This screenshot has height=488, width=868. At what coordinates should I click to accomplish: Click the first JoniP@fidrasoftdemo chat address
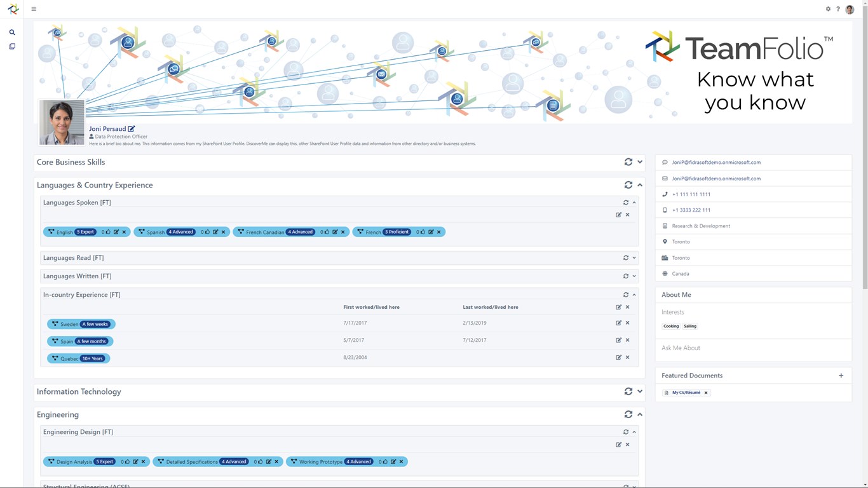[x=716, y=162]
